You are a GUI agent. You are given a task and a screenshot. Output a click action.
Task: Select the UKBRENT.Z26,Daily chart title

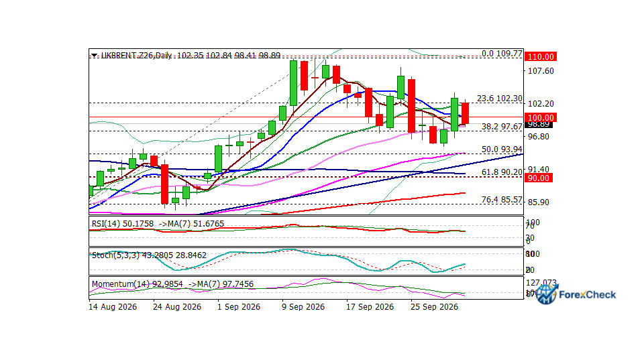136,55
